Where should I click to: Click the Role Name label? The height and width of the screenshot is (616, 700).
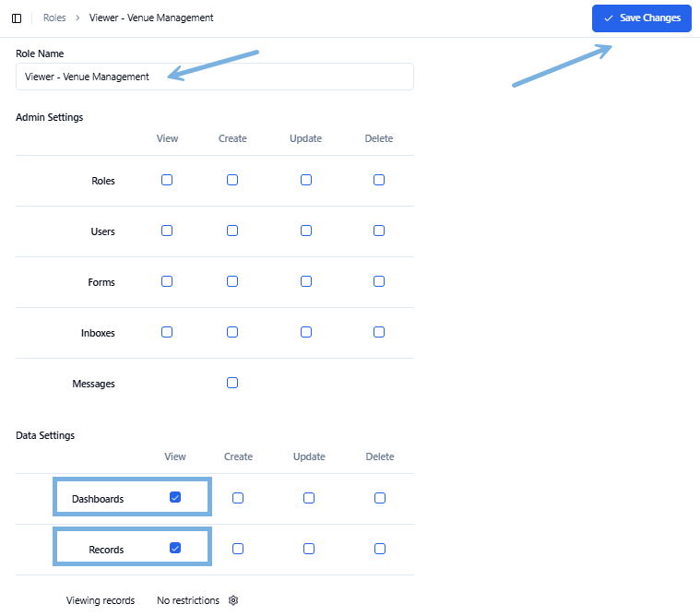(40, 53)
